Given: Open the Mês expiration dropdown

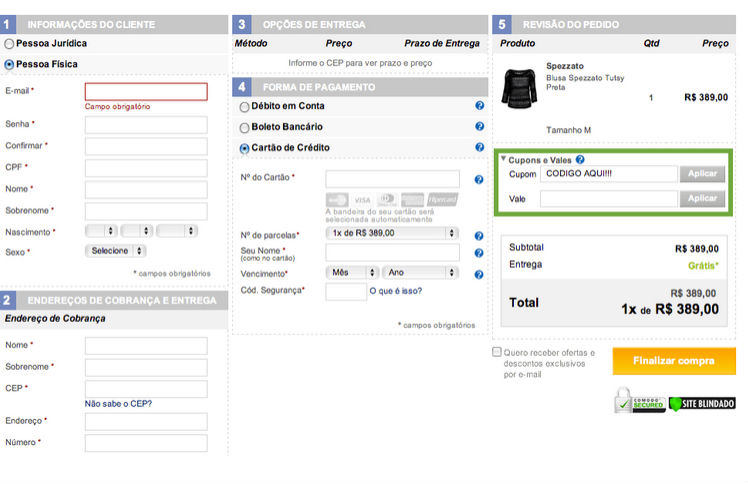Looking at the screenshot, I should [352, 272].
